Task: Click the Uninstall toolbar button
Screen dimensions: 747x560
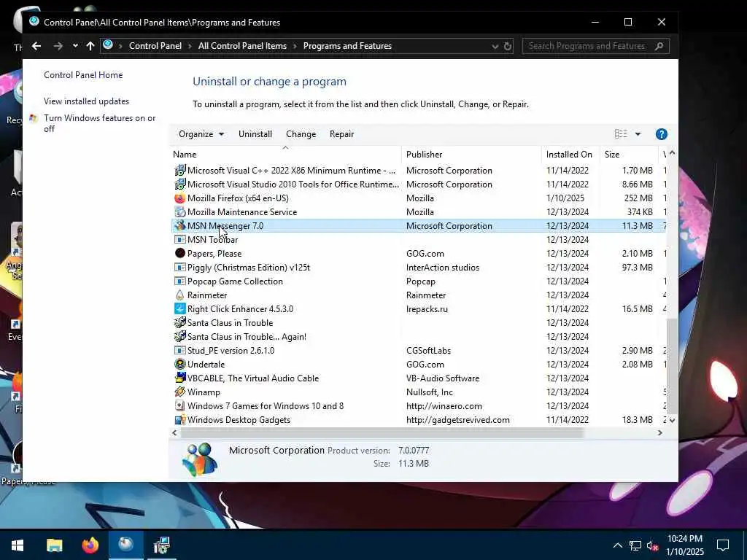Action: click(x=255, y=134)
